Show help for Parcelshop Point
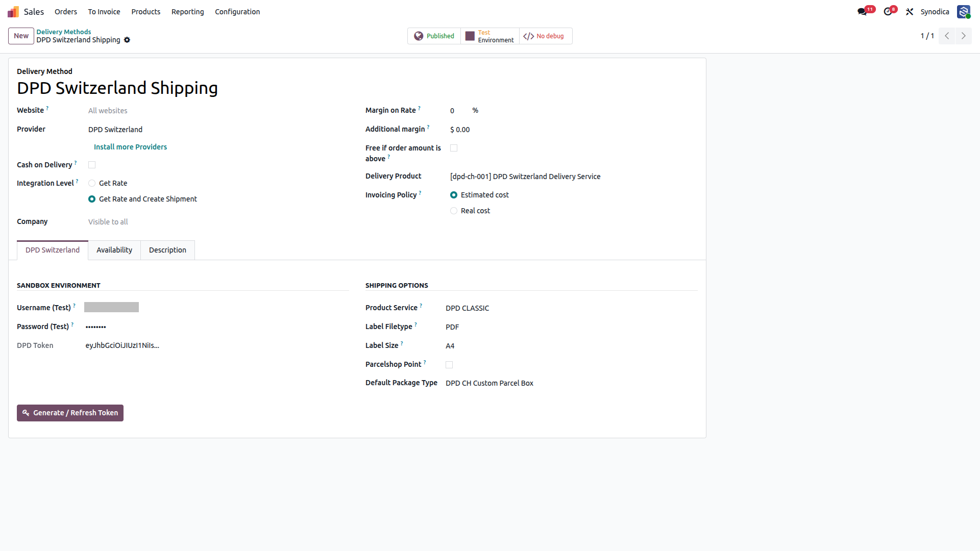980x551 pixels. (x=425, y=362)
